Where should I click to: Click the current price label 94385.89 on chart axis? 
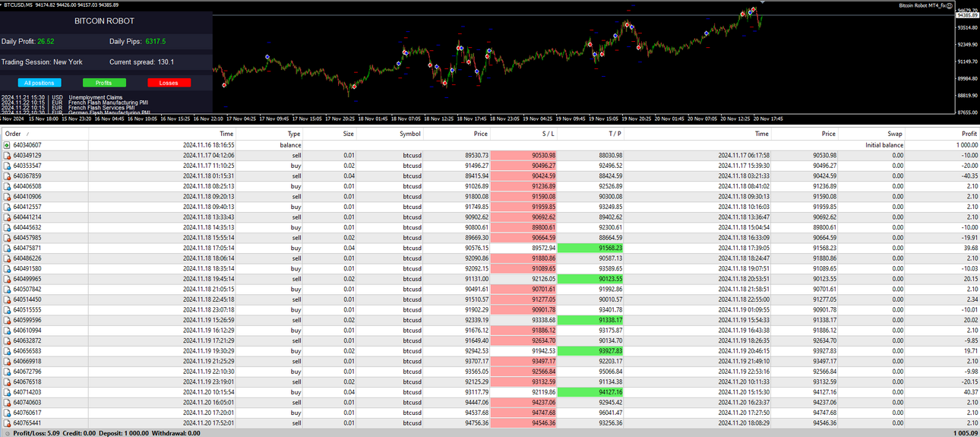966,15
